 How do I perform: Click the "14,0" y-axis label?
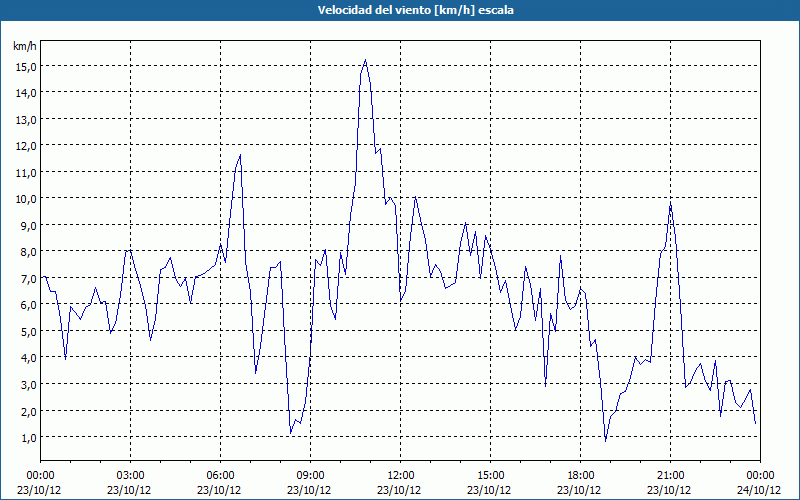click(x=27, y=92)
